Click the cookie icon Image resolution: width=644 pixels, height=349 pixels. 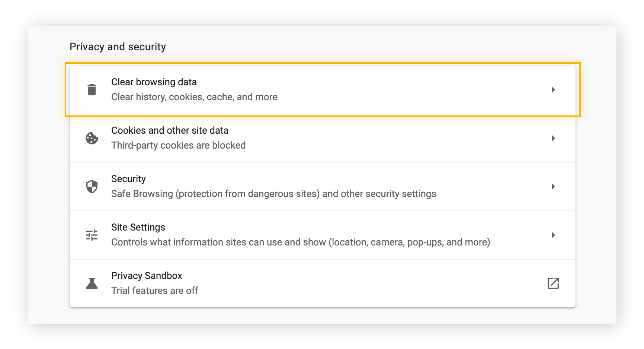coord(92,138)
